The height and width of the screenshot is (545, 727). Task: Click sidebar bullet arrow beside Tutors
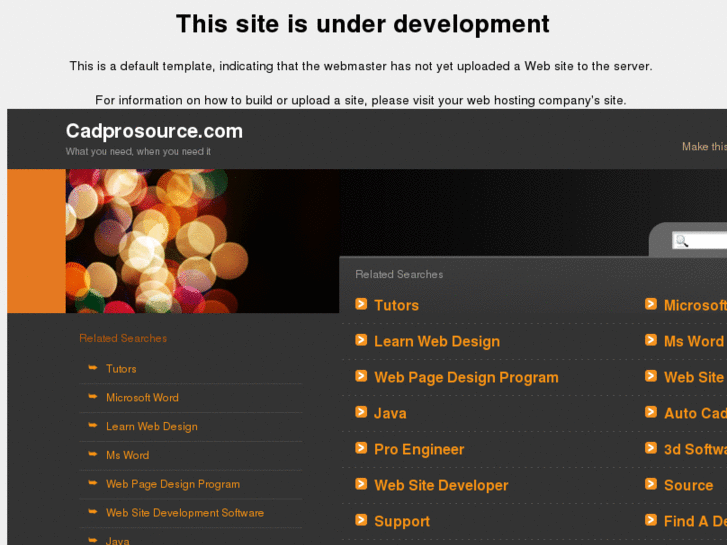(x=93, y=368)
